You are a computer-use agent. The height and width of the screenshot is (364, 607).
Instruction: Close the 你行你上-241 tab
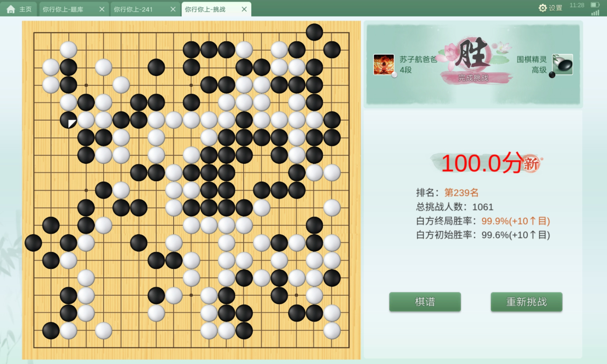click(x=173, y=9)
